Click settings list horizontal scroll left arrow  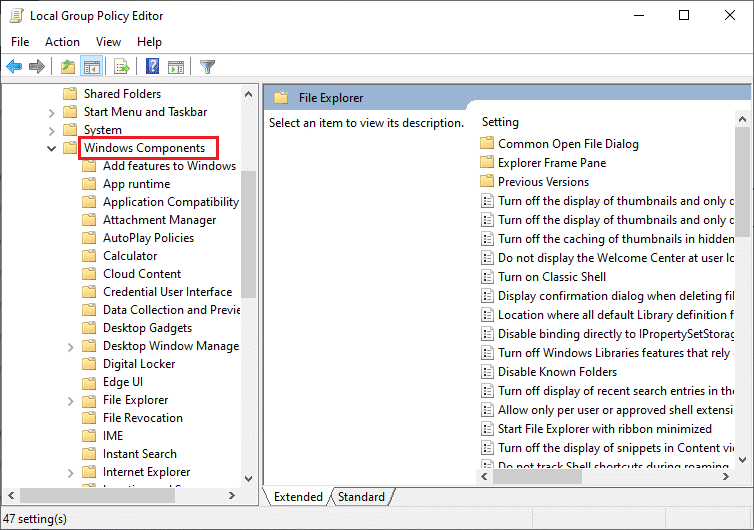[484, 477]
